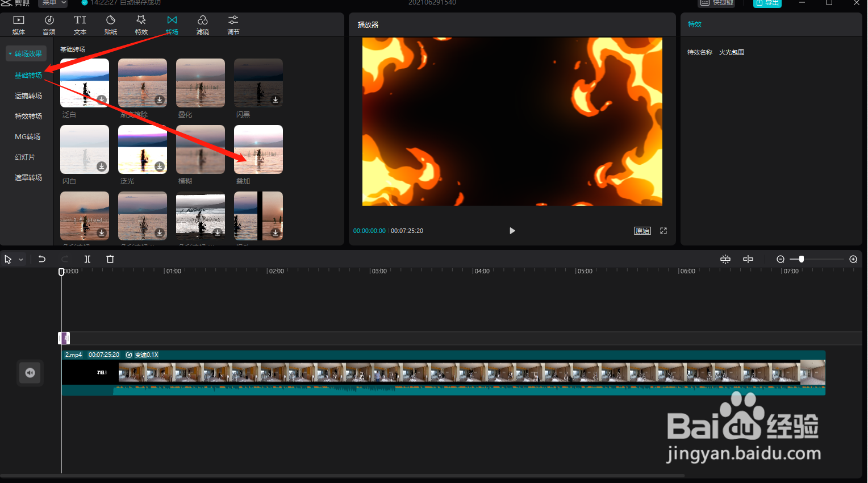Screen dimensions: 868x483
Task: Select 遮罩转场 category
Action: pyautogui.click(x=28, y=177)
